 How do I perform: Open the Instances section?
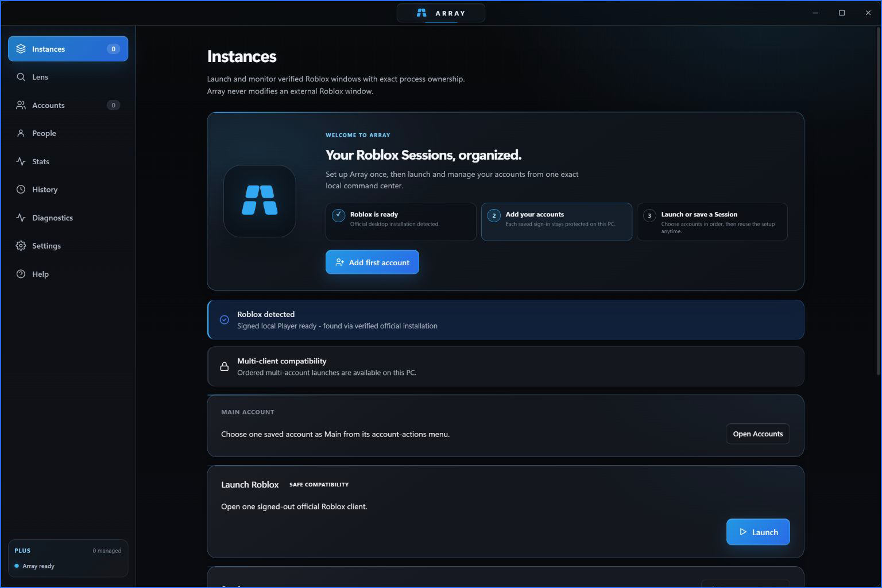tap(68, 49)
